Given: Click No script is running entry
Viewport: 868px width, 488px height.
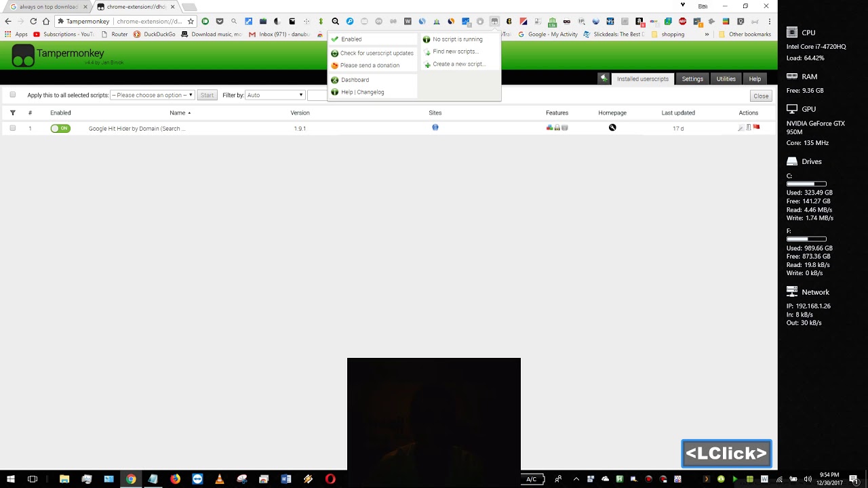Looking at the screenshot, I should (460, 39).
